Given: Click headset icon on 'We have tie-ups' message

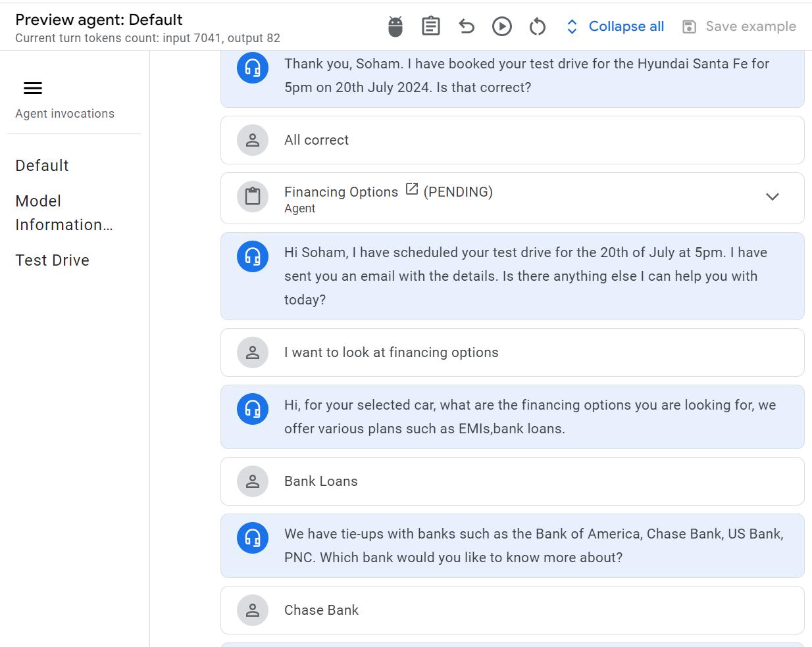Looking at the screenshot, I should coord(253,538).
